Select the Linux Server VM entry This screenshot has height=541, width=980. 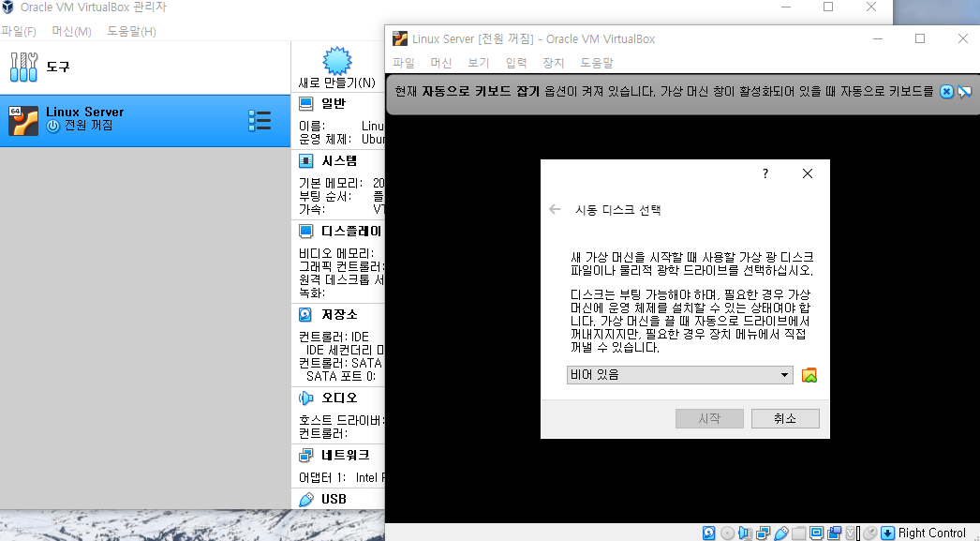point(145,121)
